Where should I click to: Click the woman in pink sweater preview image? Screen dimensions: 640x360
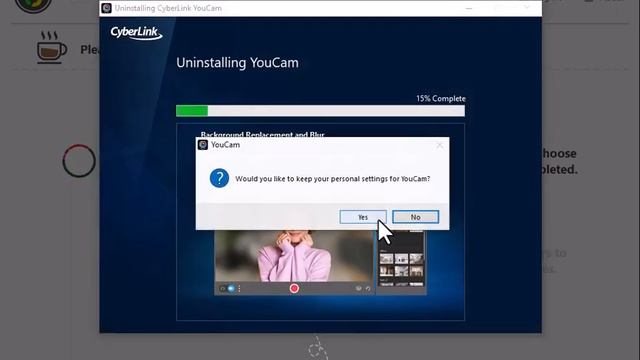[294, 256]
